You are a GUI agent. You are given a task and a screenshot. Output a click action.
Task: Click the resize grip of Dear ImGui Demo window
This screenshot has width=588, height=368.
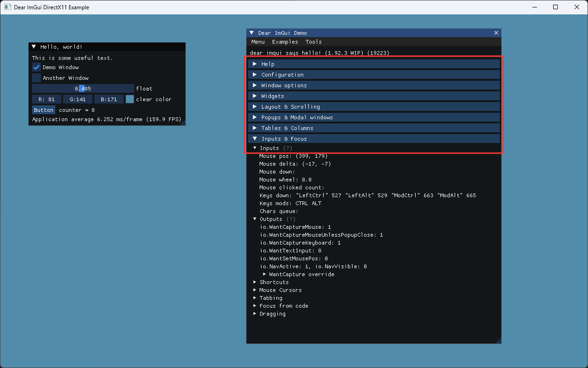pos(498,340)
